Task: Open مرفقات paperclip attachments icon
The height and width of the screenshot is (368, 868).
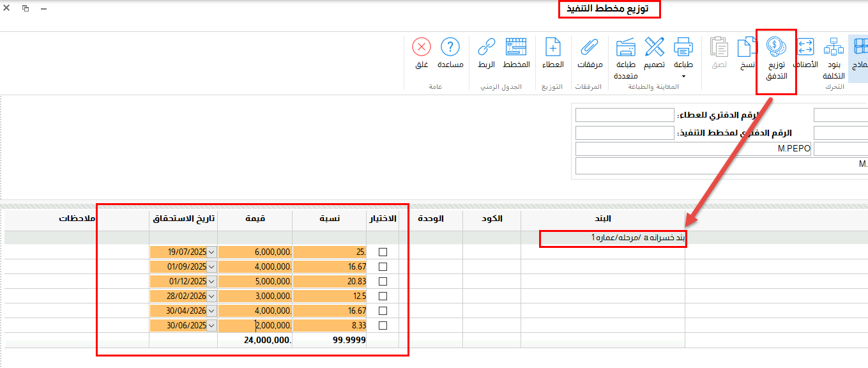Action: 590,47
